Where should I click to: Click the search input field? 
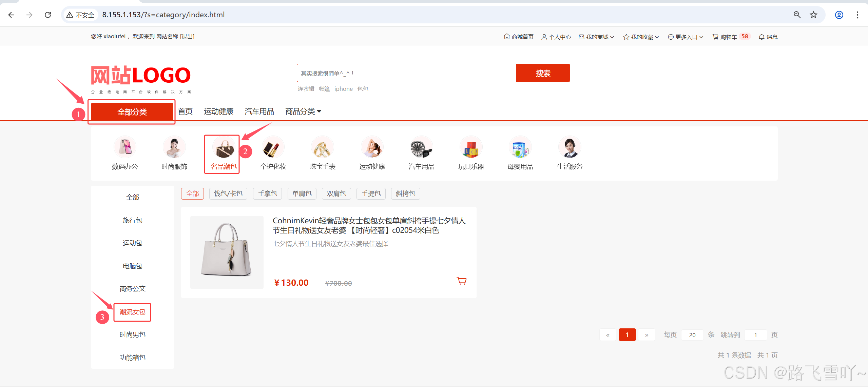point(406,73)
